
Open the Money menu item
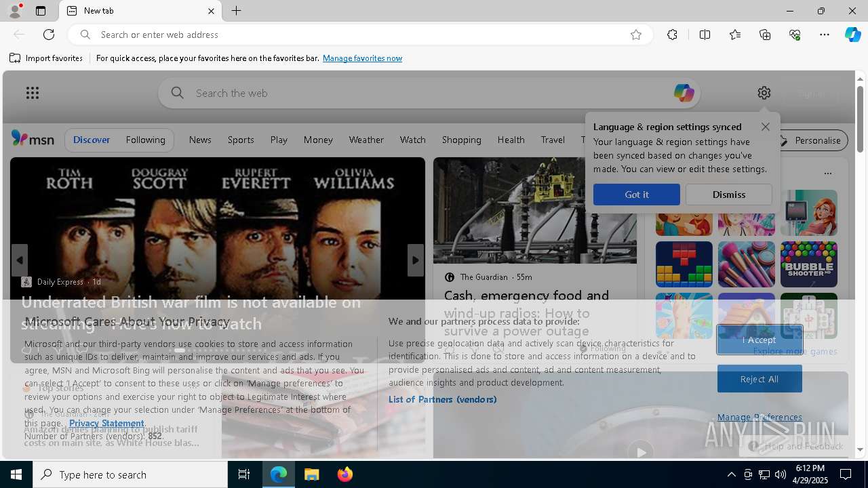coord(318,140)
